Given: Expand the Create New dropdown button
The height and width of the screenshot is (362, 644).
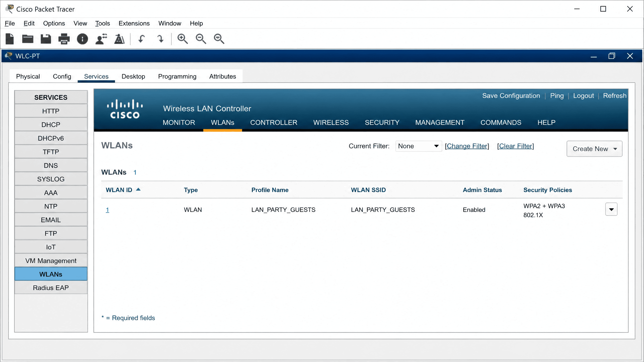Looking at the screenshot, I should coord(594,149).
